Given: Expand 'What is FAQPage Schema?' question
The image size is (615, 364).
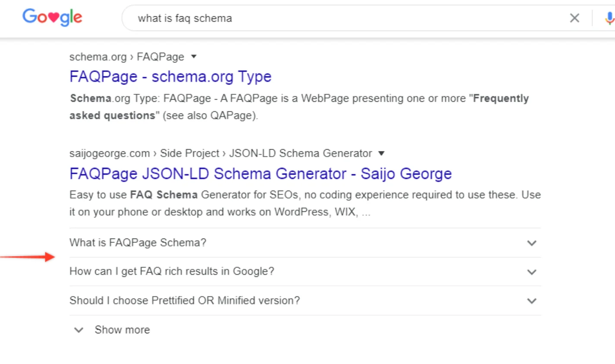Looking at the screenshot, I should point(138,242).
